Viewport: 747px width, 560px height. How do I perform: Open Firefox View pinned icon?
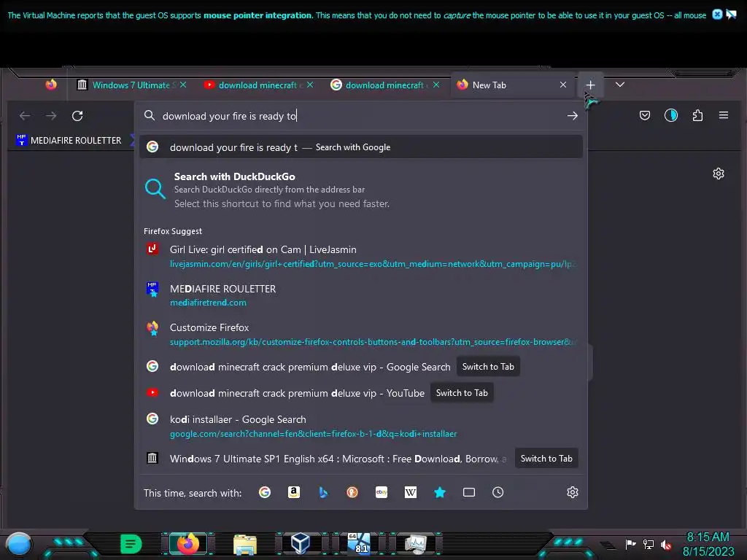click(x=51, y=85)
